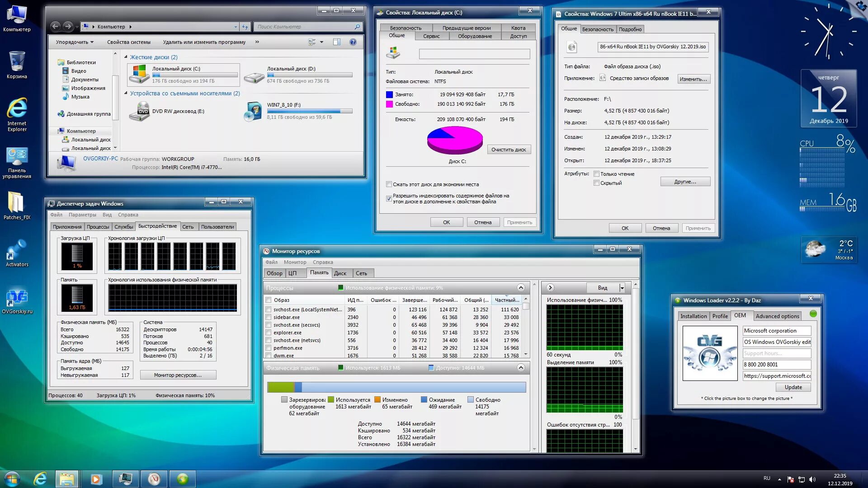The width and height of the screenshot is (868, 488).
Task: Click the magenta Свободно color swatch
Action: point(389,104)
